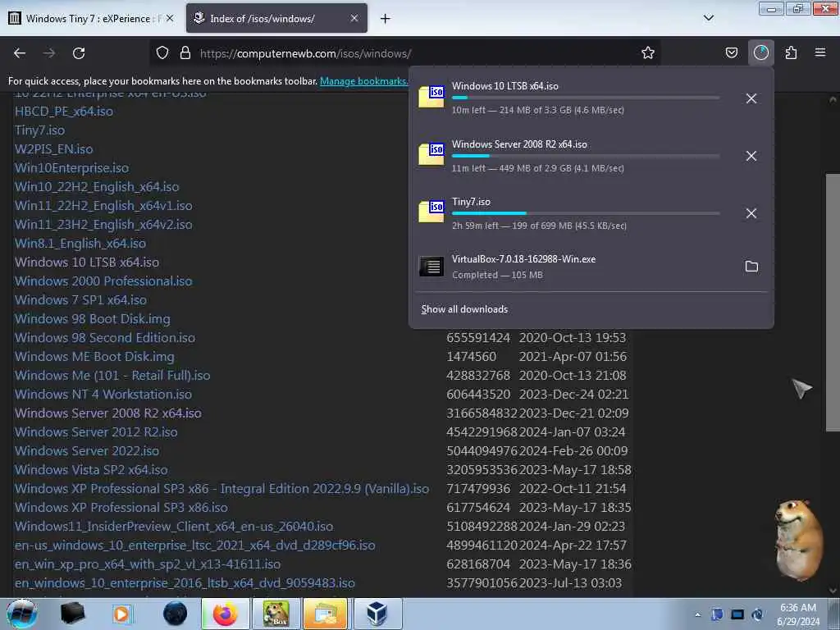Open the HBCD_PE_x64.iso link

(x=64, y=112)
